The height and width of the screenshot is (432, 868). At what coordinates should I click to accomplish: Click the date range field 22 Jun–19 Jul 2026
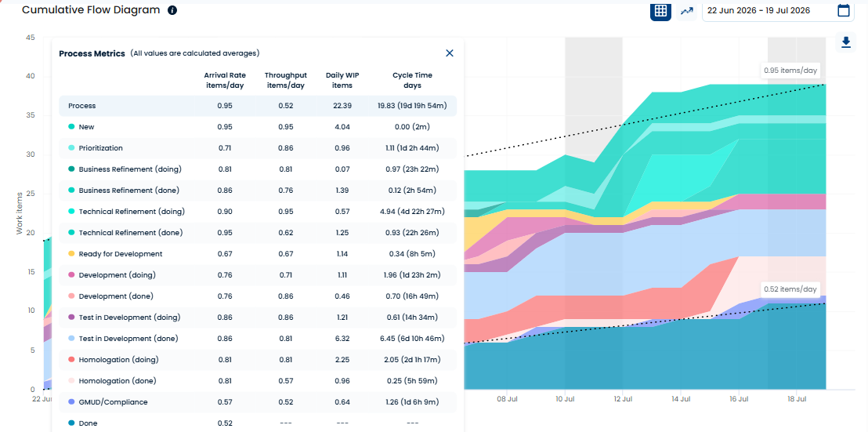[x=777, y=10]
